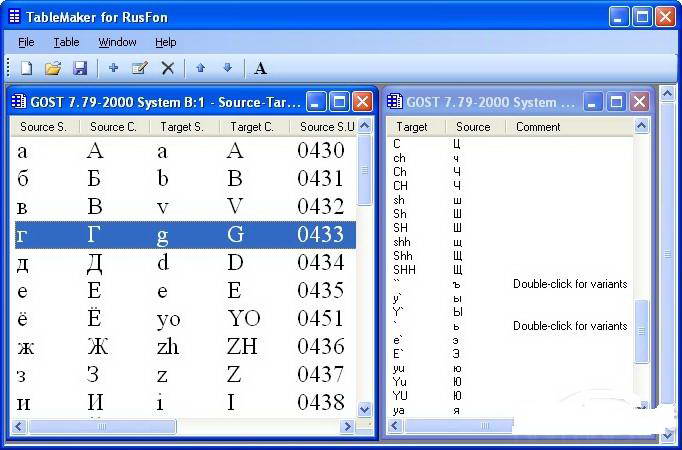Screen dimensions: 682x450
Task: Move the entry down with the down arrow icon
Action: coord(227,68)
